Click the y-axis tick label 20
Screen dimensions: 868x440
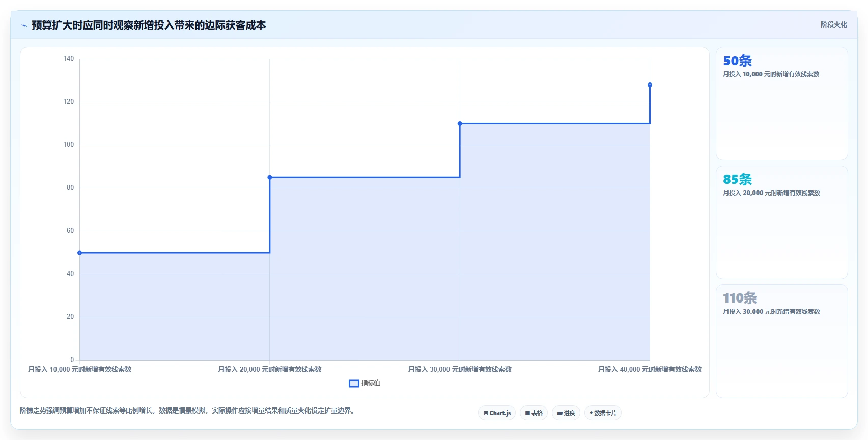click(70, 317)
